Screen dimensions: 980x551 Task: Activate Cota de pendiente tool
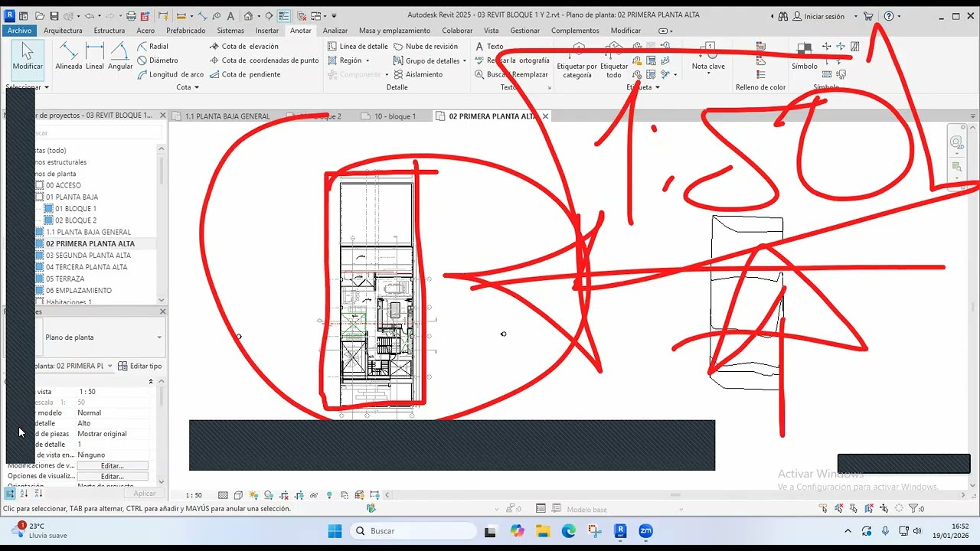(x=245, y=74)
